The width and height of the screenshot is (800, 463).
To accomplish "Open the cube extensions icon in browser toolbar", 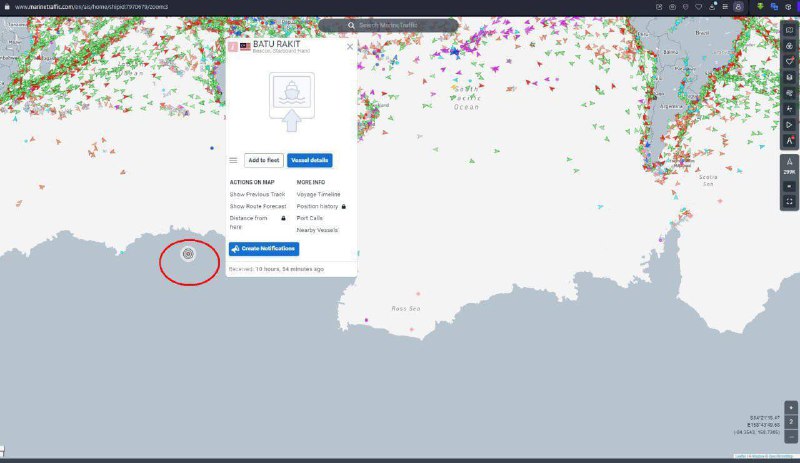I will coord(788,7).
